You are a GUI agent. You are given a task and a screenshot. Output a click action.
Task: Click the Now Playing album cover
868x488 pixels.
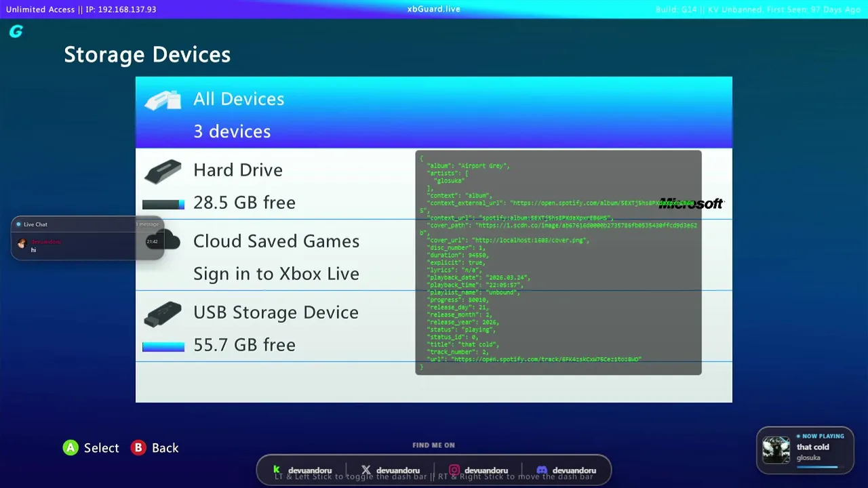coord(776,450)
